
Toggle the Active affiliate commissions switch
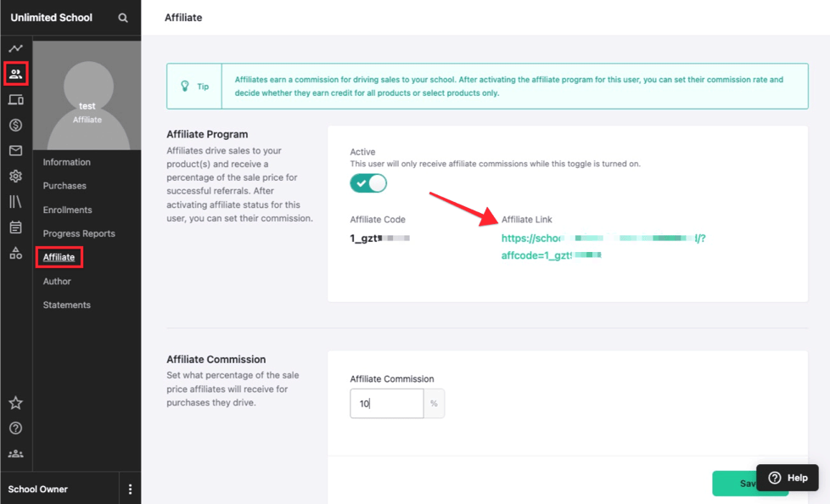[x=367, y=182]
